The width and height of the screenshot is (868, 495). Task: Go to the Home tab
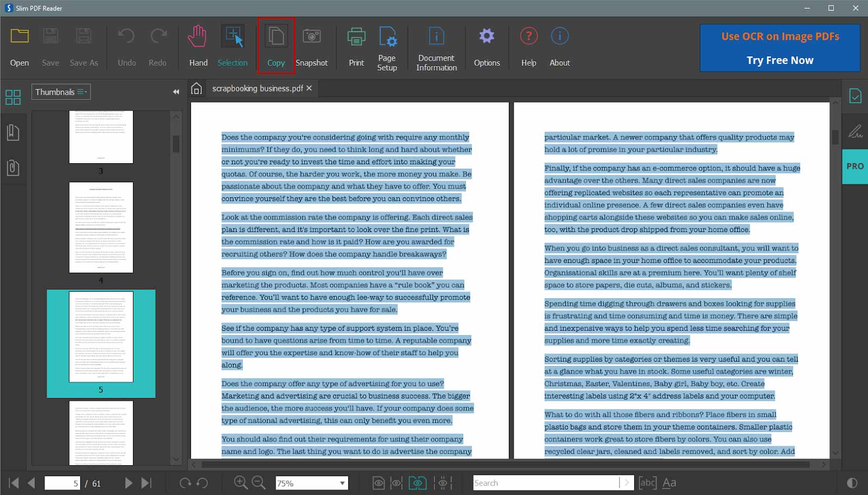tap(196, 88)
